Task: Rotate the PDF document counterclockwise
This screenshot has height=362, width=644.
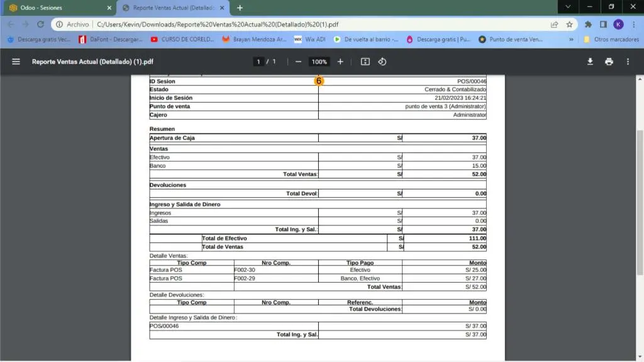Action: 382,62
